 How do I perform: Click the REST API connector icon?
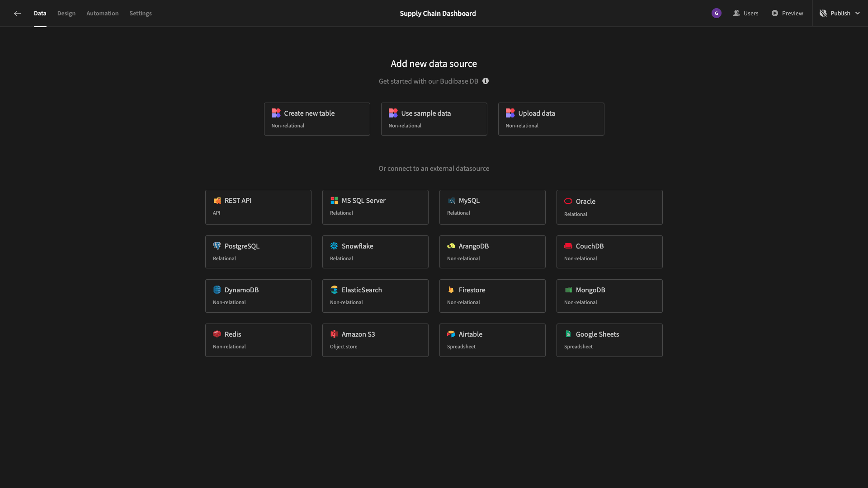point(217,201)
